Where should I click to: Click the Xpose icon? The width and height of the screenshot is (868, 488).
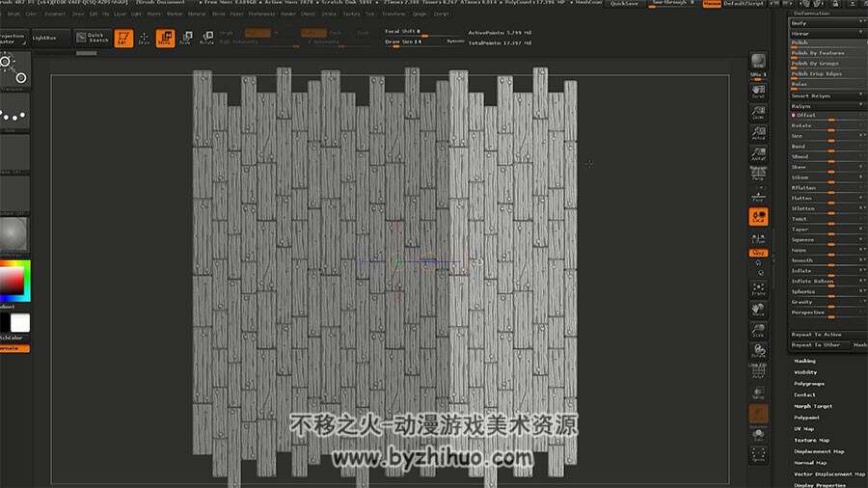(x=758, y=455)
